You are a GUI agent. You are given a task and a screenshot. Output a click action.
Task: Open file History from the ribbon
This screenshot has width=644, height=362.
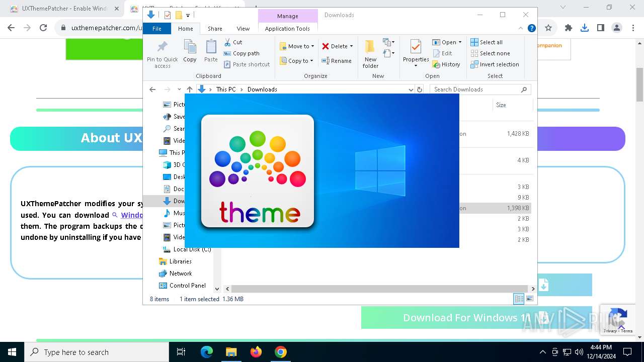446,64
